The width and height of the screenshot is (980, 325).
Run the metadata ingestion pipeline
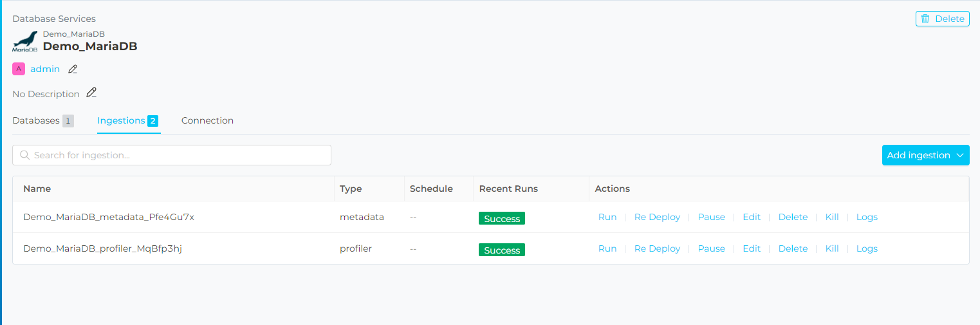click(x=607, y=217)
